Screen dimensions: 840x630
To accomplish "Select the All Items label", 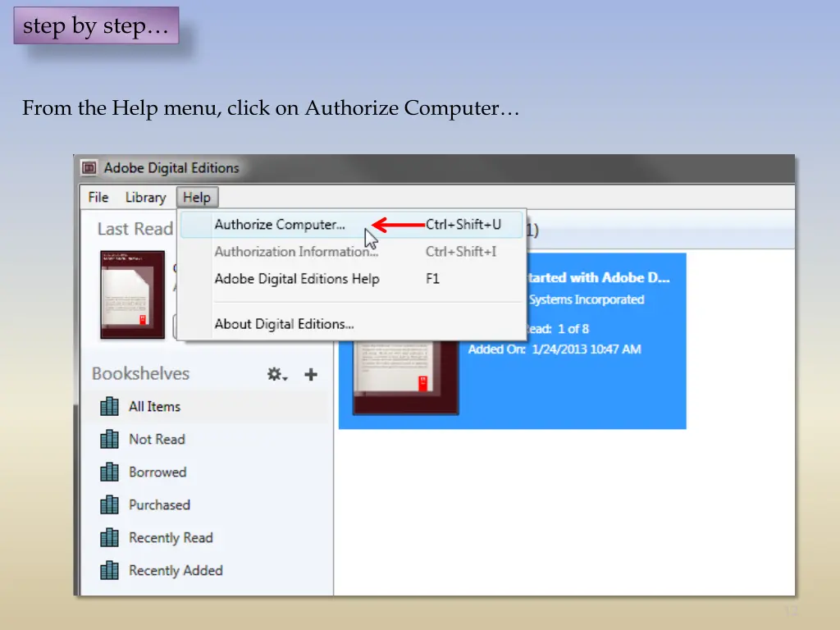I will pyautogui.click(x=154, y=407).
